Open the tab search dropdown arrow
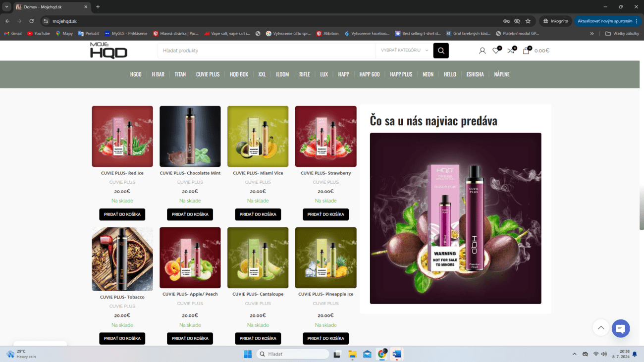Screen dimensions: 644x362 (7, 7)
